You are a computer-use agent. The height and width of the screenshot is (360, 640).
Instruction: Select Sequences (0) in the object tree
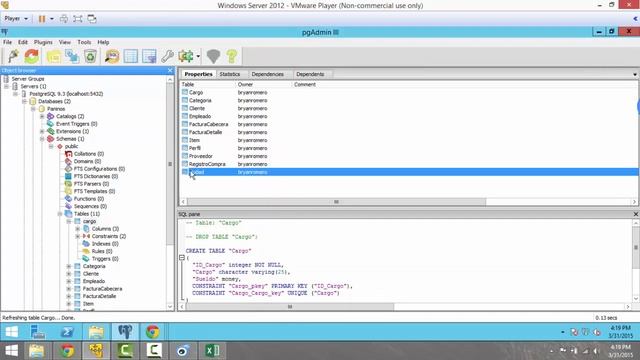90,206
